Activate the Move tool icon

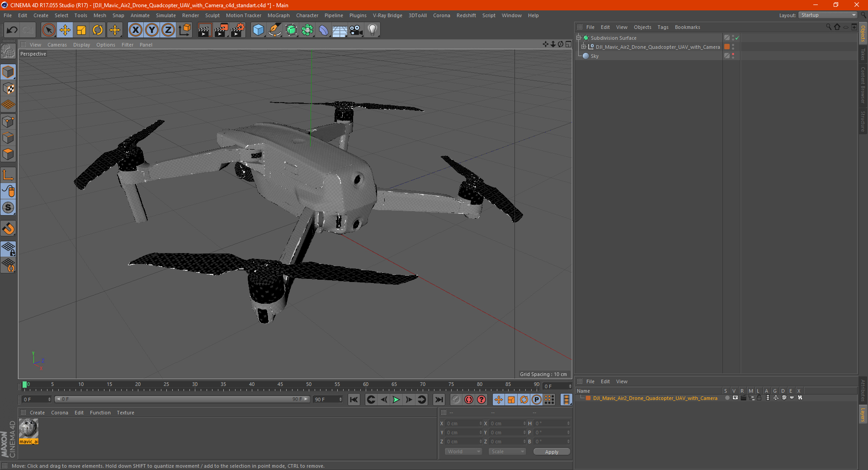pyautogui.click(x=65, y=30)
